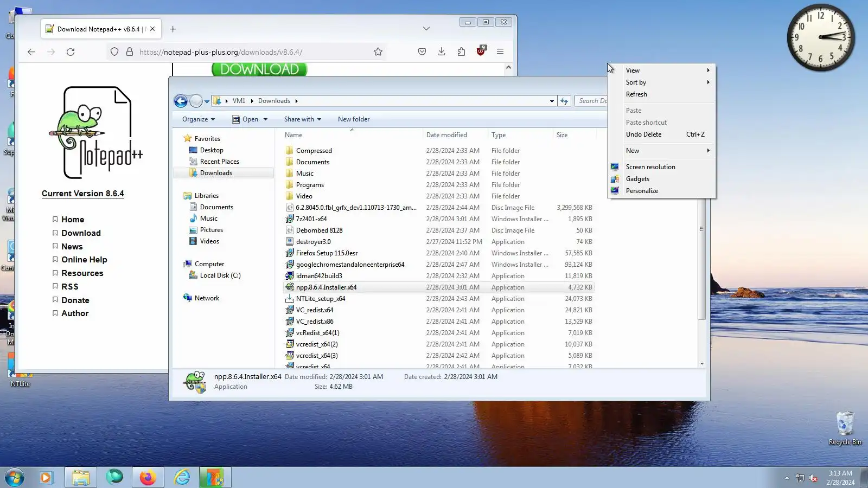Launch Windows Media Player from taskbar
Screen dimensions: 868x488
pos(46,478)
